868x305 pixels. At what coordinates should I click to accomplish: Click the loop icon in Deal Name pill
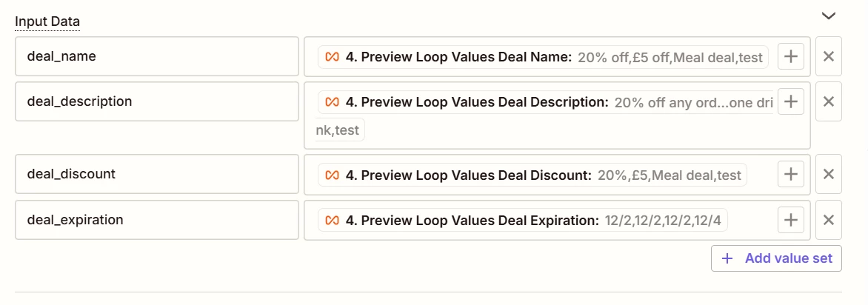[x=332, y=57]
